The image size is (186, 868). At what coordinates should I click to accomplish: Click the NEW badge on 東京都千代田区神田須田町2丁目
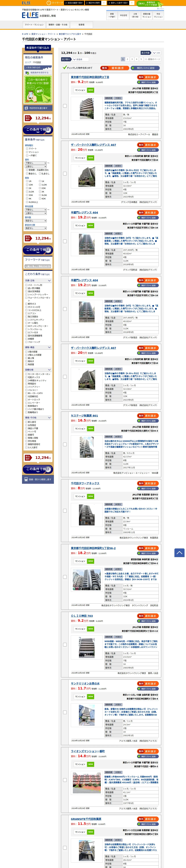91,90
